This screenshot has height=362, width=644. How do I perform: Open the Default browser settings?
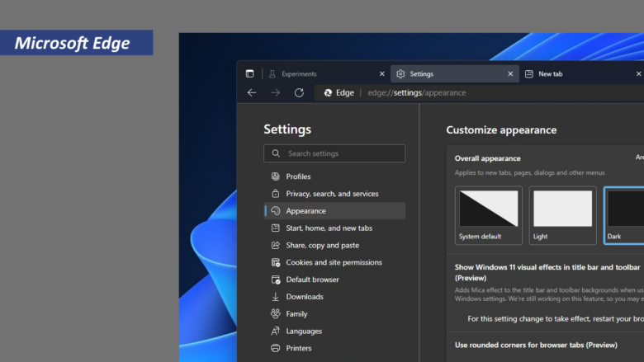[x=334, y=280]
